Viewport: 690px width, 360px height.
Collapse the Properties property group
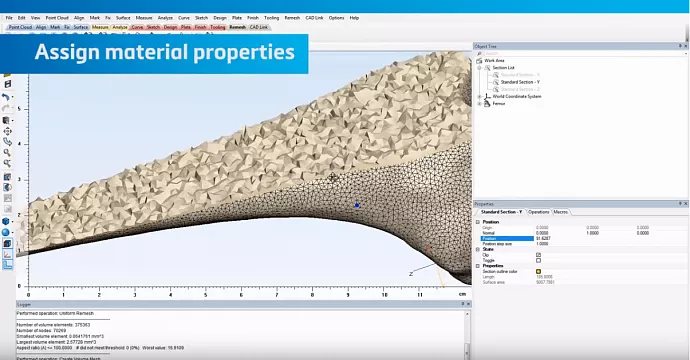point(478,266)
